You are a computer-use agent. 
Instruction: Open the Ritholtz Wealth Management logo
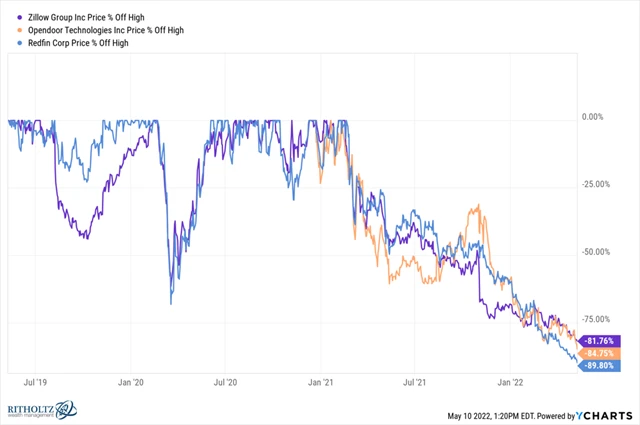click(x=47, y=411)
